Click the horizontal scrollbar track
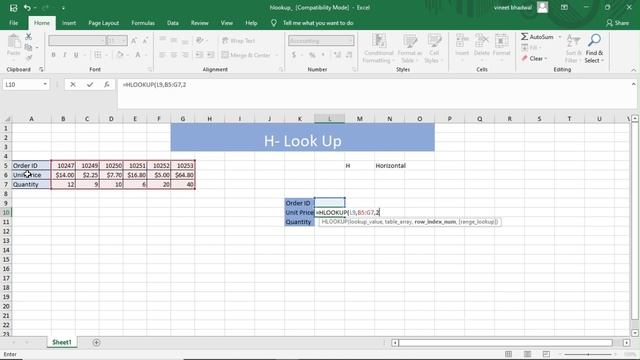The width and height of the screenshot is (640, 360). click(506, 343)
